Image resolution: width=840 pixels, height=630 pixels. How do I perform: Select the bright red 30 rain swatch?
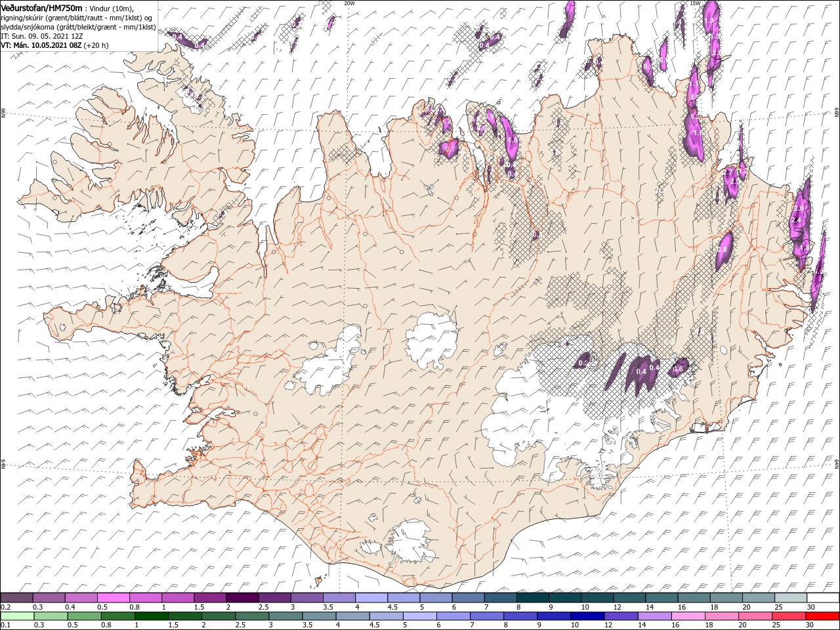[822, 616]
